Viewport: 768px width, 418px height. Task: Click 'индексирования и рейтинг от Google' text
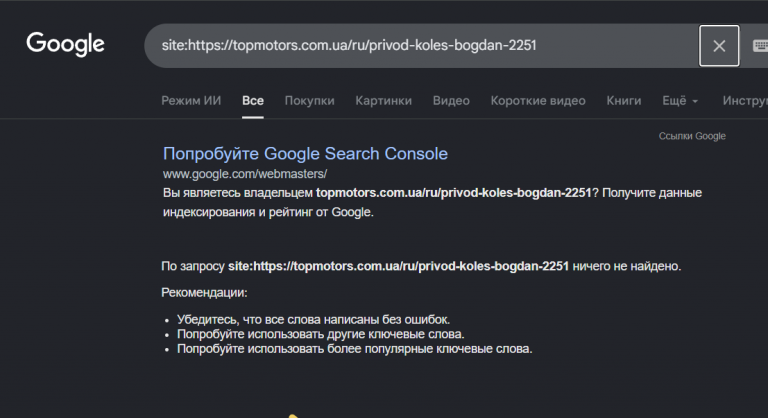268,212
